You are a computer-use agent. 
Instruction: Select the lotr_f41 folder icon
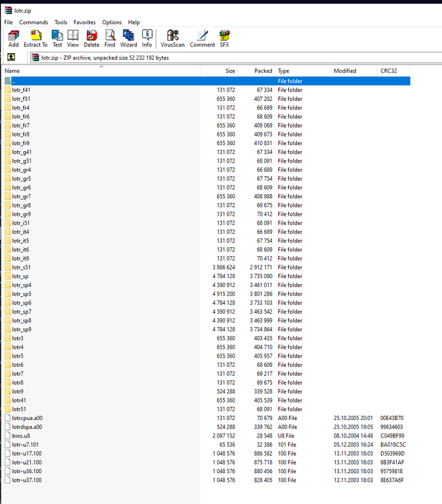(x=7, y=89)
